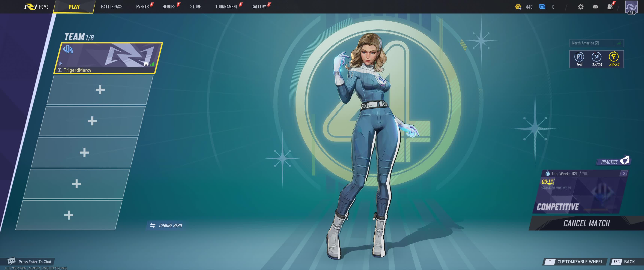Image resolution: width=644 pixels, height=270 pixels.
Task: Click the Cancel Match button
Action: pos(586,223)
